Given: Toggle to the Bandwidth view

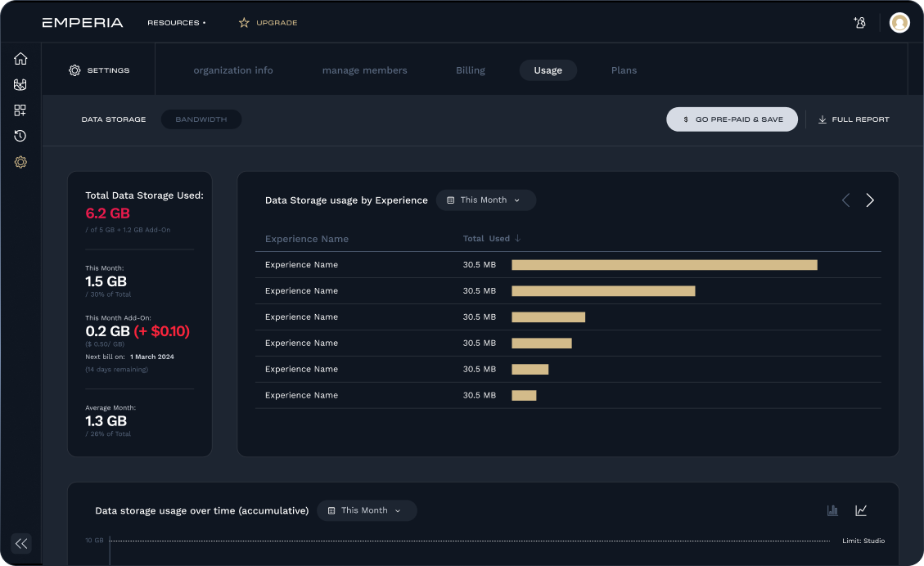Looking at the screenshot, I should (x=201, y=119).
